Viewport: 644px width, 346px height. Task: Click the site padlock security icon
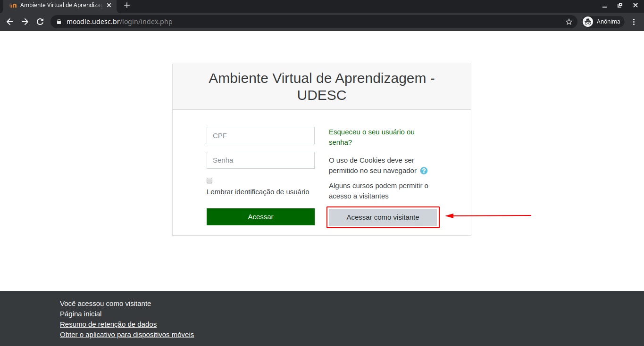[x=59, y=22]
